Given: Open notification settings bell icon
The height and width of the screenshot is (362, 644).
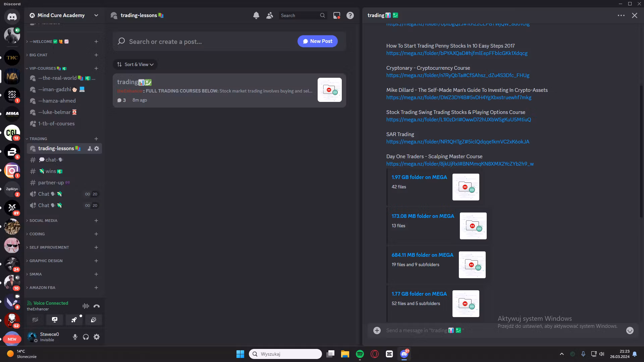Looking at the screenshot, I should pos(256,15).
